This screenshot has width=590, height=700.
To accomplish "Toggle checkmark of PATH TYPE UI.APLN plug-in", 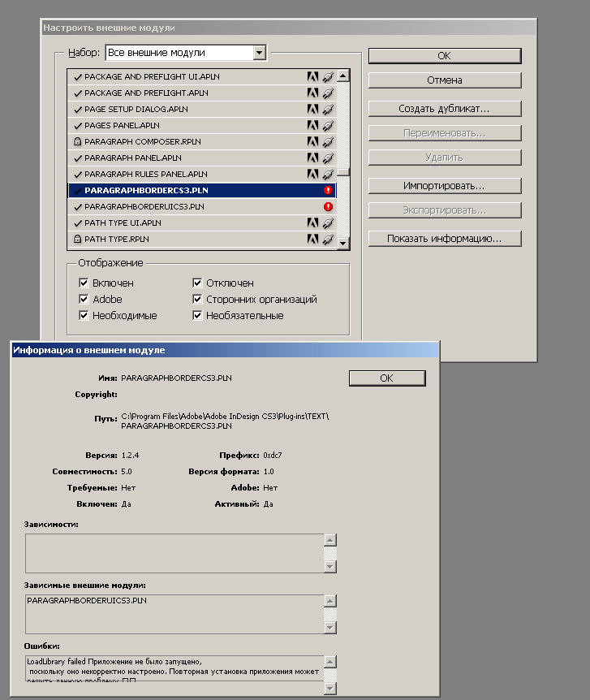I will pos(78,223).
